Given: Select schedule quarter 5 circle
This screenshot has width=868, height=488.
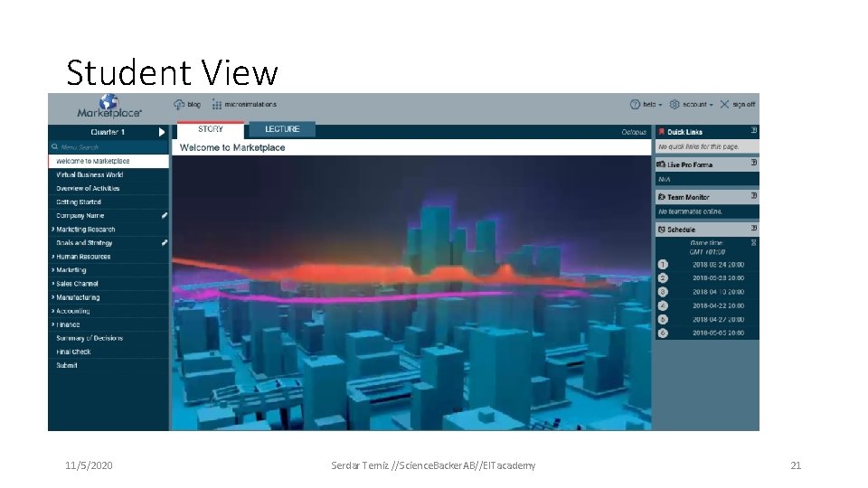Looking at the screenshot, I should click(663, 319).
